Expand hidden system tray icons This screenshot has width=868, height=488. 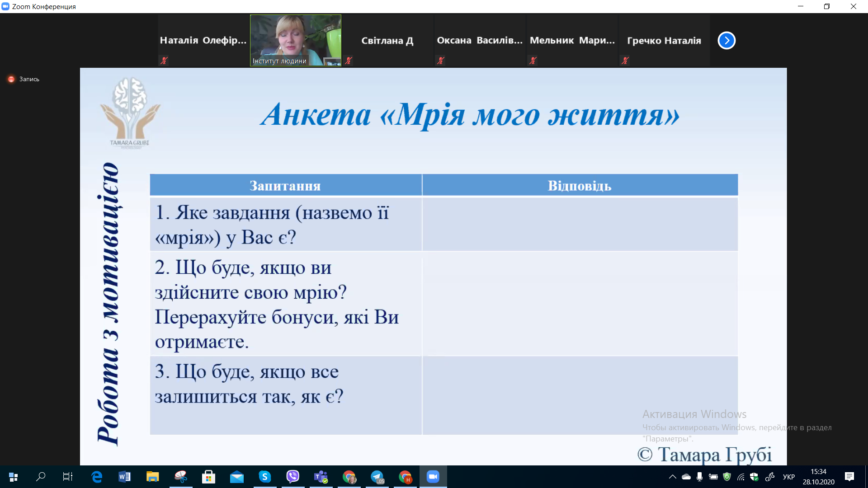pos(673,477)
